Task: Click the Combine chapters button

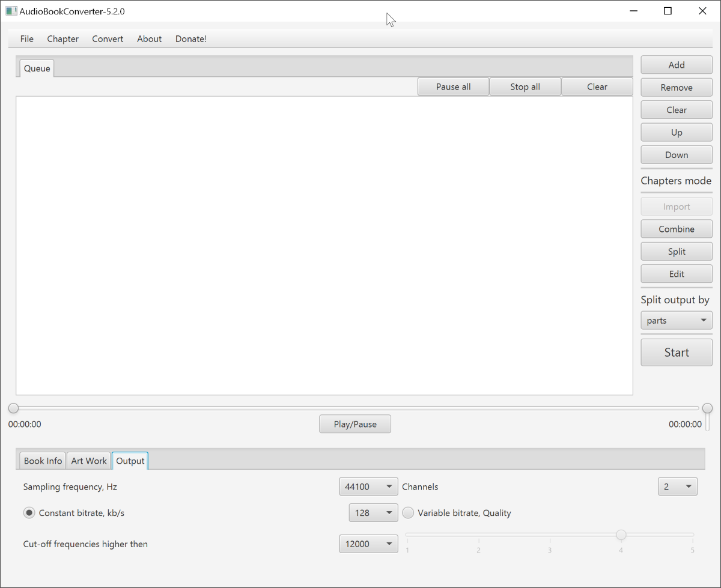Action: (x=677, y=229)
